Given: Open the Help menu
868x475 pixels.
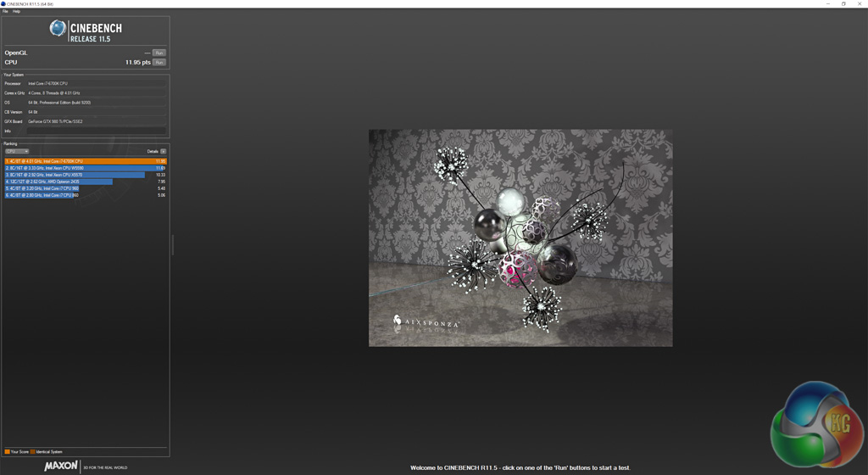Looking at the screenshot, I should [x=17, y=11].
